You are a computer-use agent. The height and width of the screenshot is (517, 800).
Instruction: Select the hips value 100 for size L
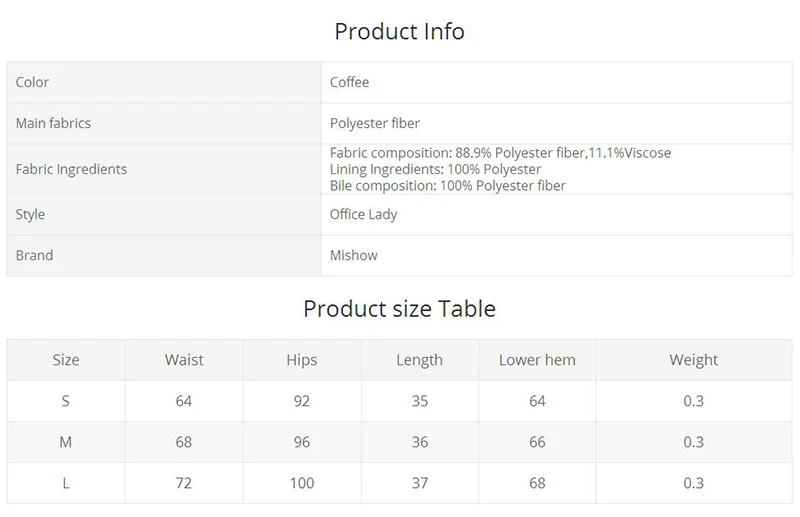coord(302,483)
